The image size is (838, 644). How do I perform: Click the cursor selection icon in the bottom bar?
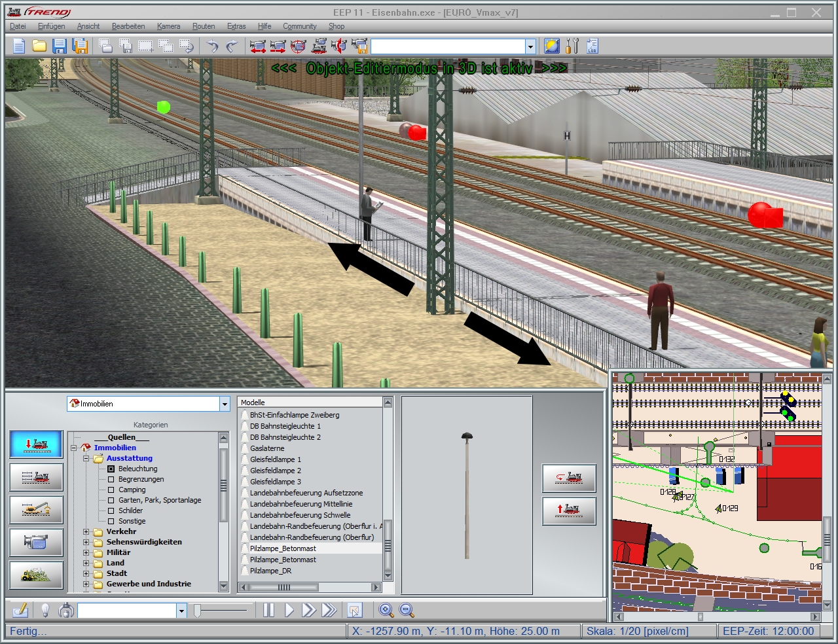354,610
